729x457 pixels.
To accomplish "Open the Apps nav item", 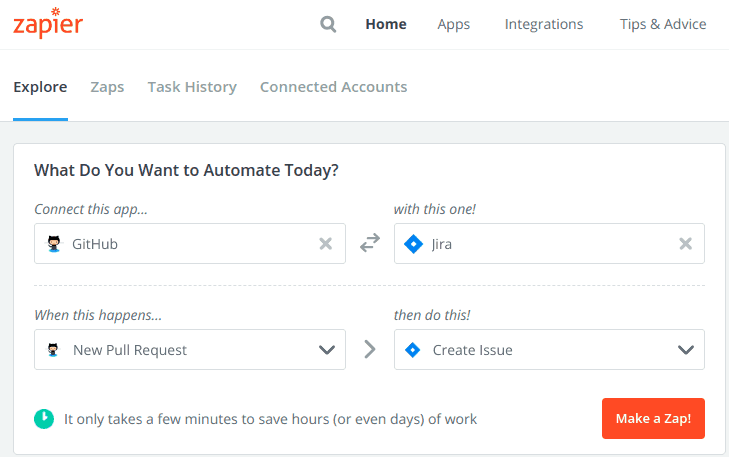I will (x=453, y=25).
